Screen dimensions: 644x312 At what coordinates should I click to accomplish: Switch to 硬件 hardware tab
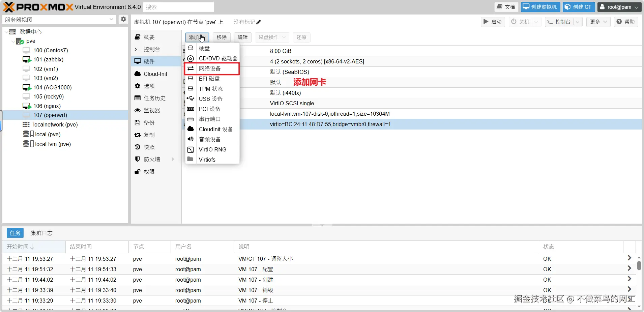click(156, 61)
